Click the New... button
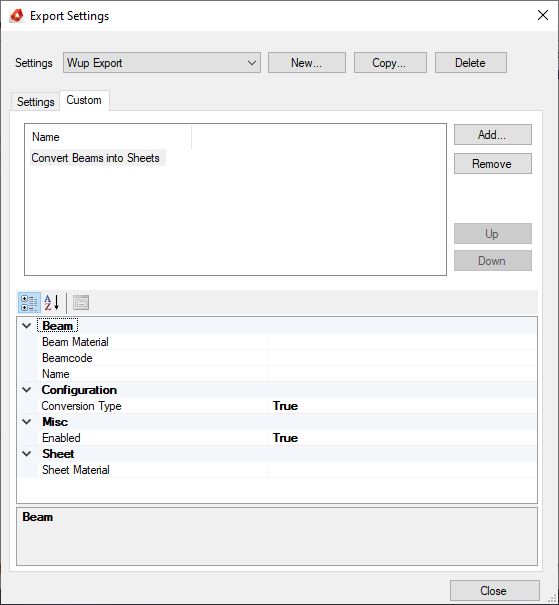This screenshot has height=605, width=559. 307,63
